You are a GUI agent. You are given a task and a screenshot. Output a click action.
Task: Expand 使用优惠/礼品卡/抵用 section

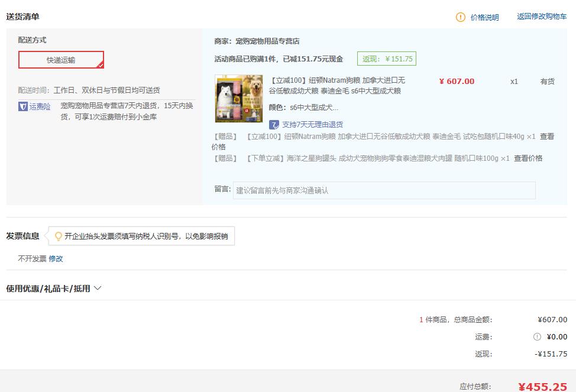click(48, 289)
